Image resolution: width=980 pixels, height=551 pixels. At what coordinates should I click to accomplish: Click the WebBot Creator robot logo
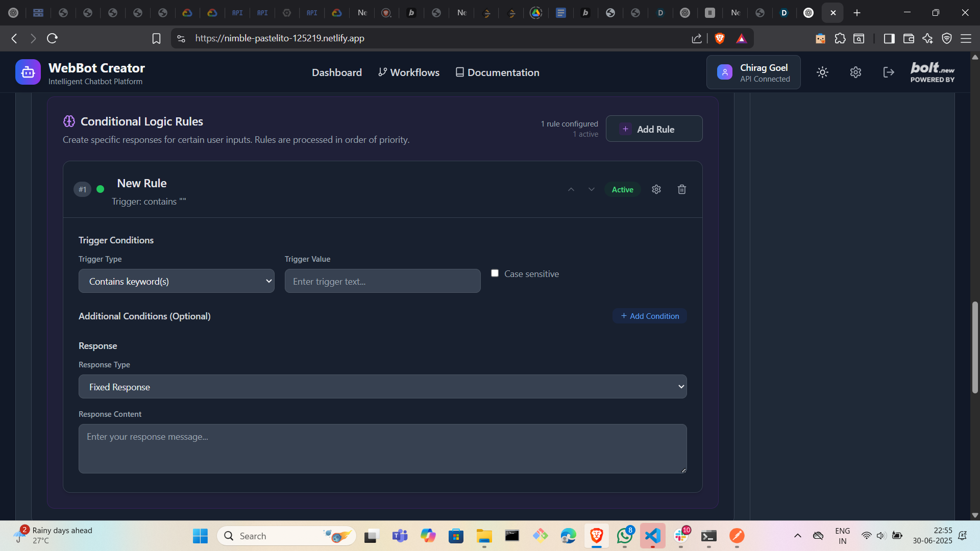28,72
